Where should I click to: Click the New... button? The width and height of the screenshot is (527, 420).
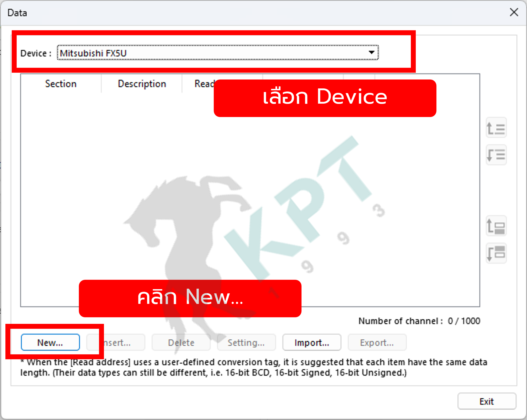point(50,342)
